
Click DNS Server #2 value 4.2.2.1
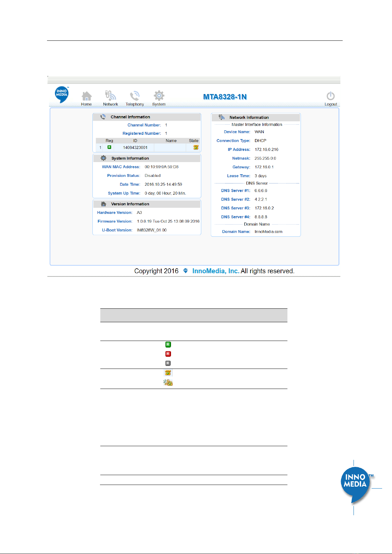tap(261, 200)
